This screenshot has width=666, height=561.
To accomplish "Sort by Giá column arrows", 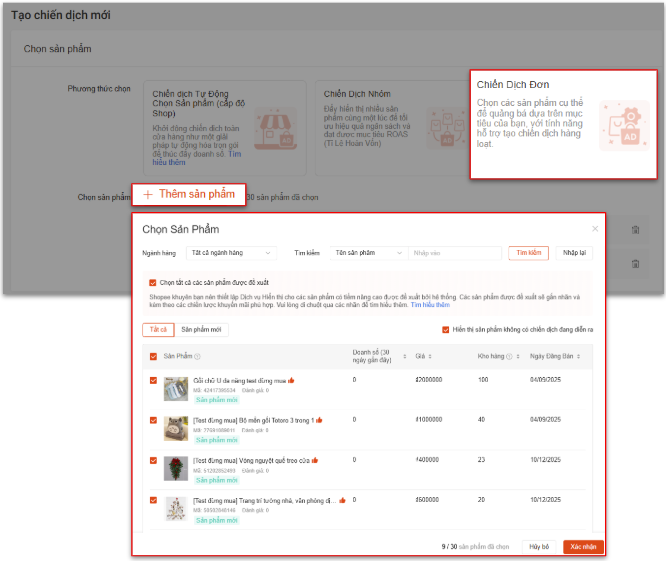I will [x=430, y=356].
